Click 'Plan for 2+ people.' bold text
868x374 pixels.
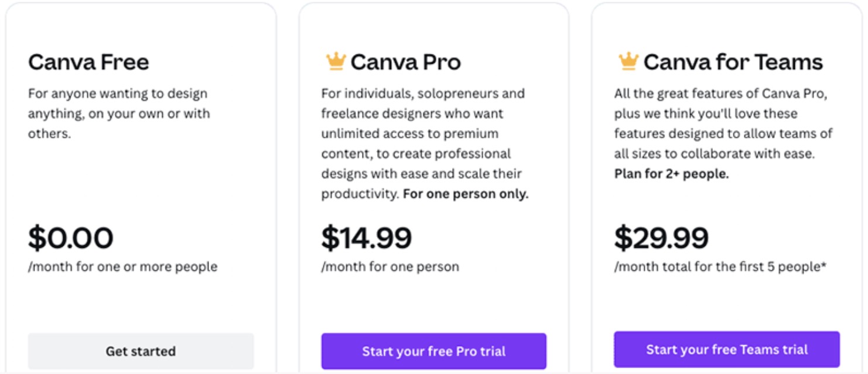pyautogui.click(x=671, y=174)
